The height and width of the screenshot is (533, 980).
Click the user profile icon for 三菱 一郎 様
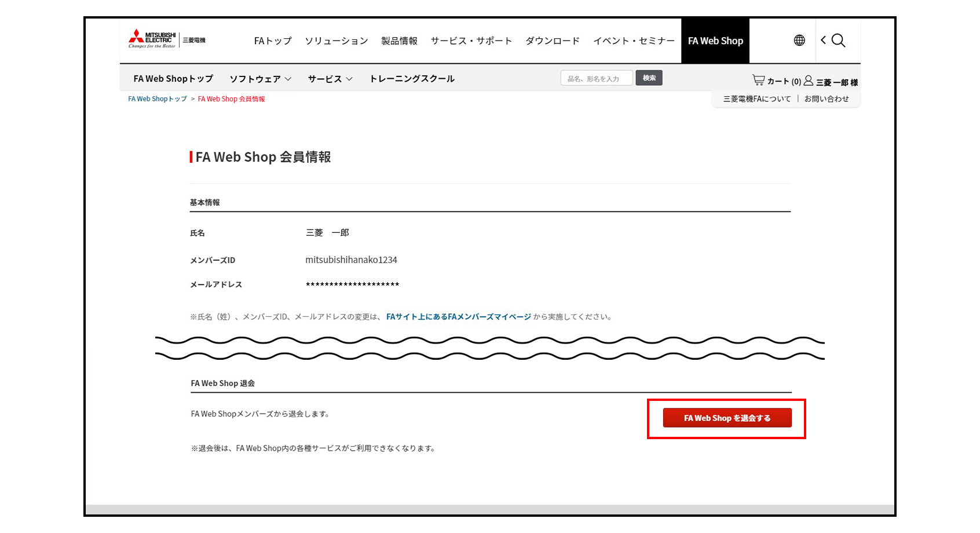[808, 81]
